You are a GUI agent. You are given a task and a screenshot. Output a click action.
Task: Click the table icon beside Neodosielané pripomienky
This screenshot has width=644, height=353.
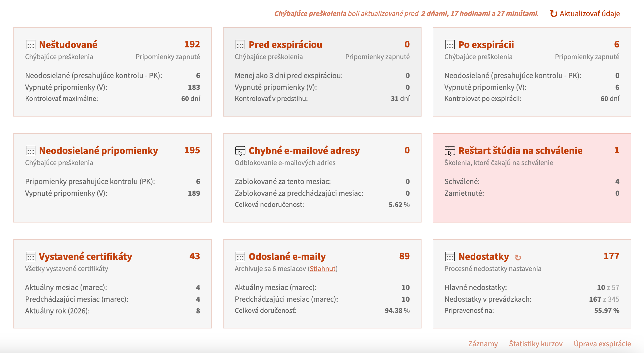30,151
